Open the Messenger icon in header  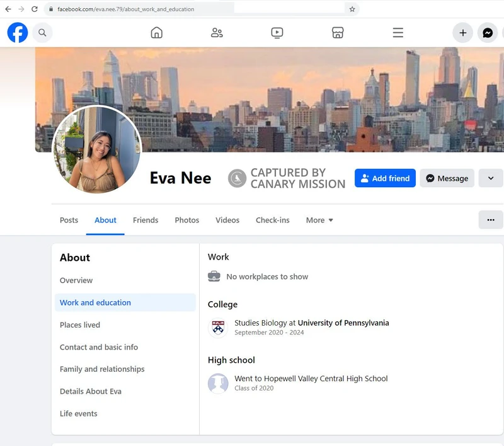pos(488,33)
